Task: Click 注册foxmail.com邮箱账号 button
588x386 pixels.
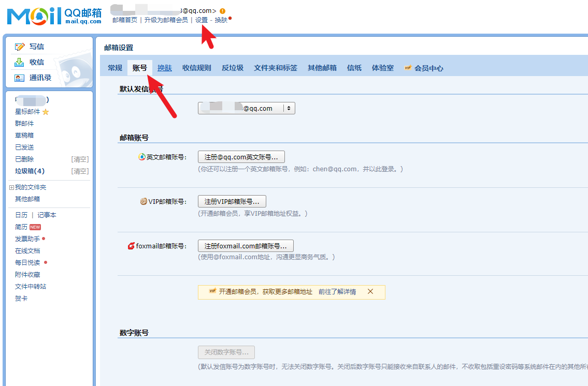Action: point(246,246)
